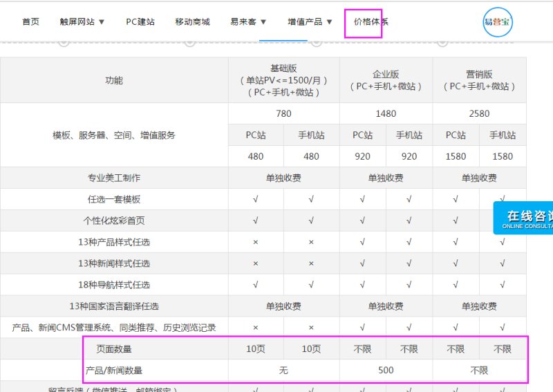This screenshot has width=553, height=392.
Task: Expand the 易来客 dropdown menu
Action: (248, 22)
